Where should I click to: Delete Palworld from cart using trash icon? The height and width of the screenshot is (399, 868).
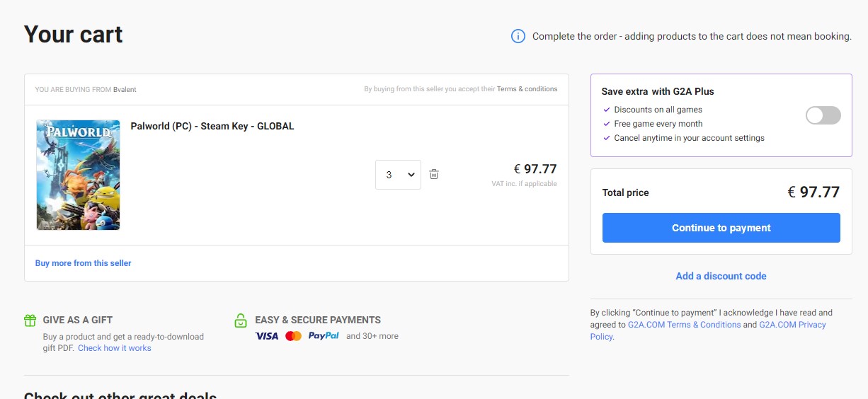point(434,174)
